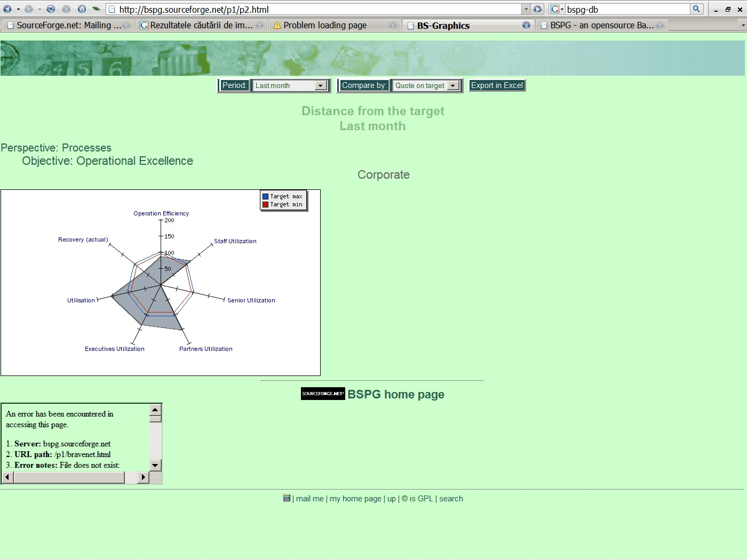747x560 pixels.
Task: Click the small icon before 'mail me'
Action: click(287, 498)
